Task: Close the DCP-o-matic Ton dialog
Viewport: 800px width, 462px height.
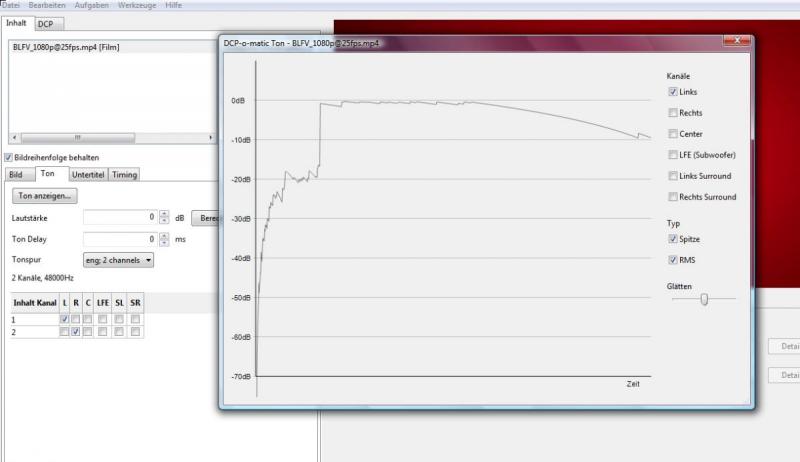Action: (737, 43)
